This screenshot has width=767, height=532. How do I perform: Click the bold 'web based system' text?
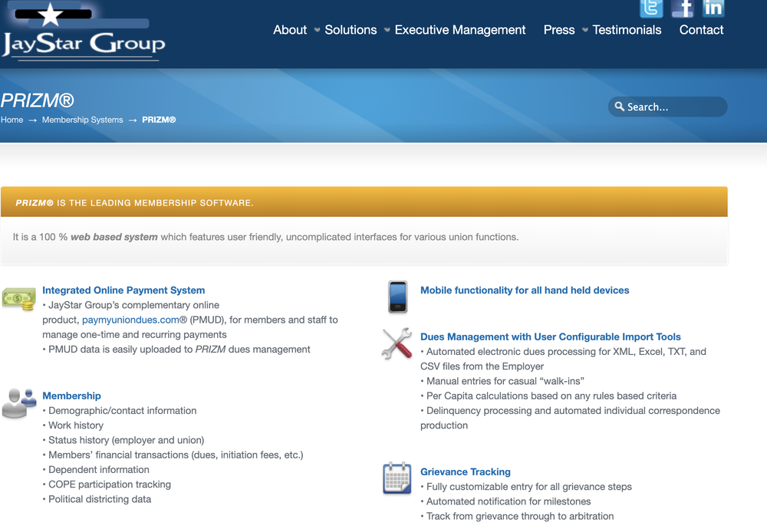pyautogui.click(x=114, y=237)
